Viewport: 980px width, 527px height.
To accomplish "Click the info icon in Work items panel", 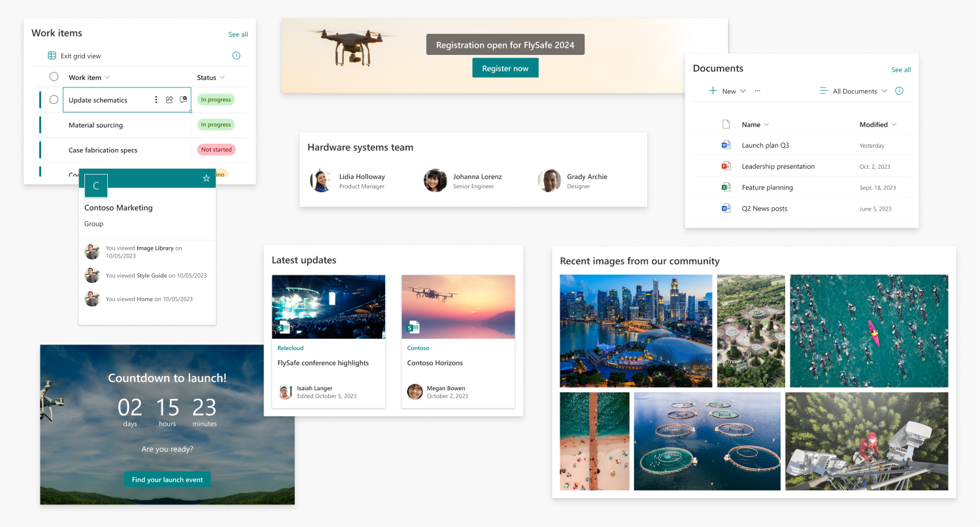I will [236, 55].
